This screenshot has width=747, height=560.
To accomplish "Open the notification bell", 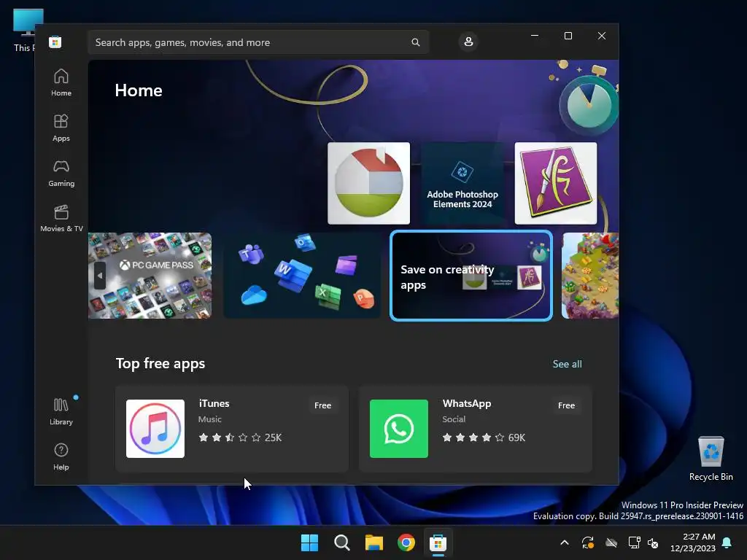I will tap(727, 542).
